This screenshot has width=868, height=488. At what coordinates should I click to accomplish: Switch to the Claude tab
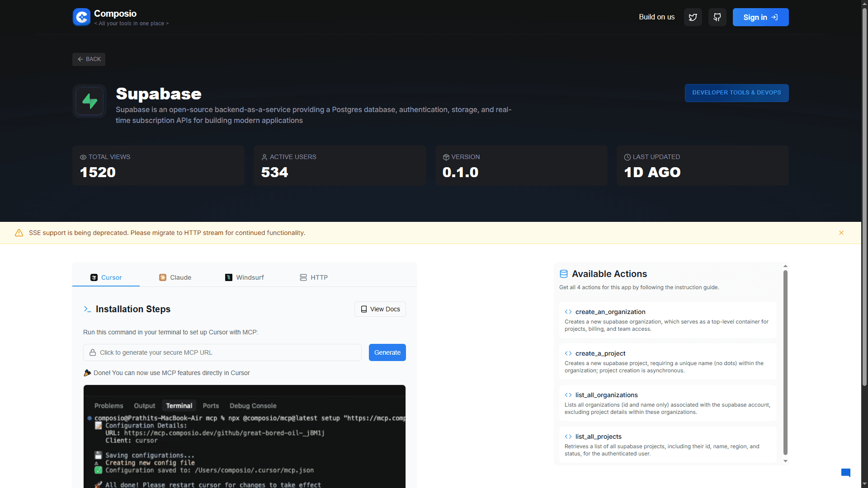[175, 277]
